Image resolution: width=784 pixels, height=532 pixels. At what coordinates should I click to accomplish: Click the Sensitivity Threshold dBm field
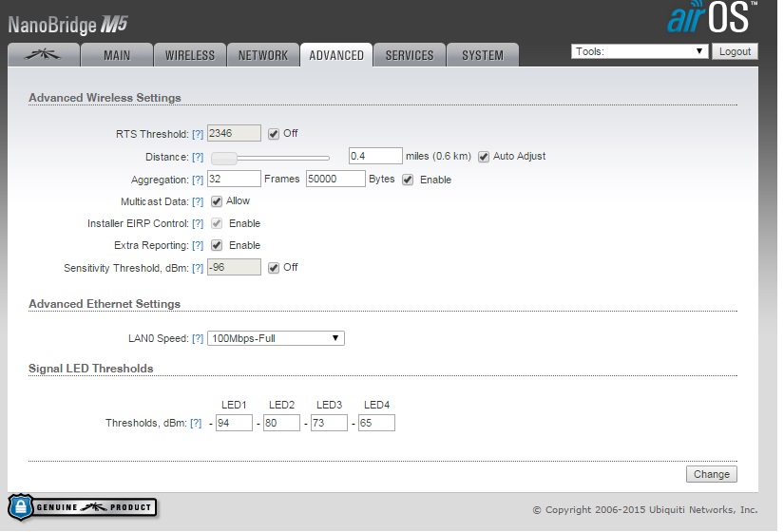click(x=234, y=267)
